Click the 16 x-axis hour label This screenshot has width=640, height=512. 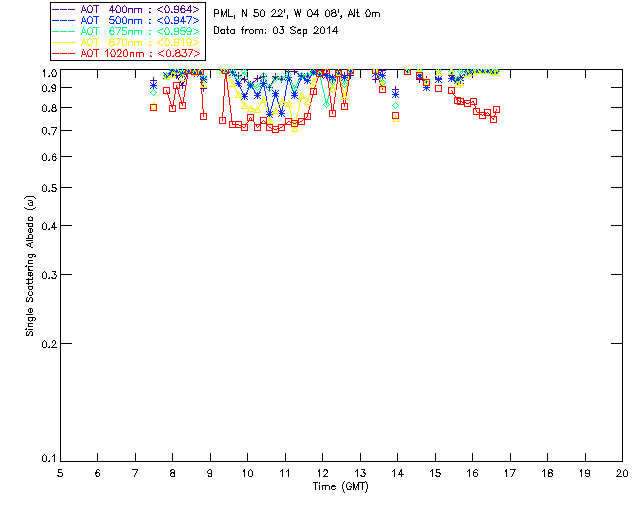(473, 473)
